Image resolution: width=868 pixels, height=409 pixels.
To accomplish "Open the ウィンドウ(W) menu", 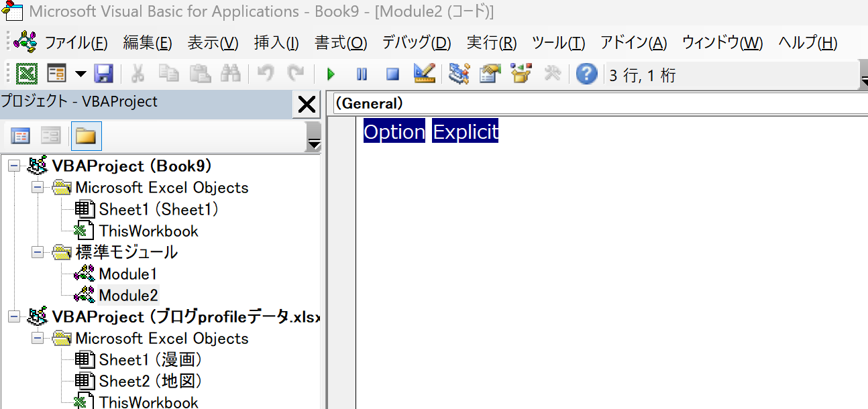I will 722,43.
